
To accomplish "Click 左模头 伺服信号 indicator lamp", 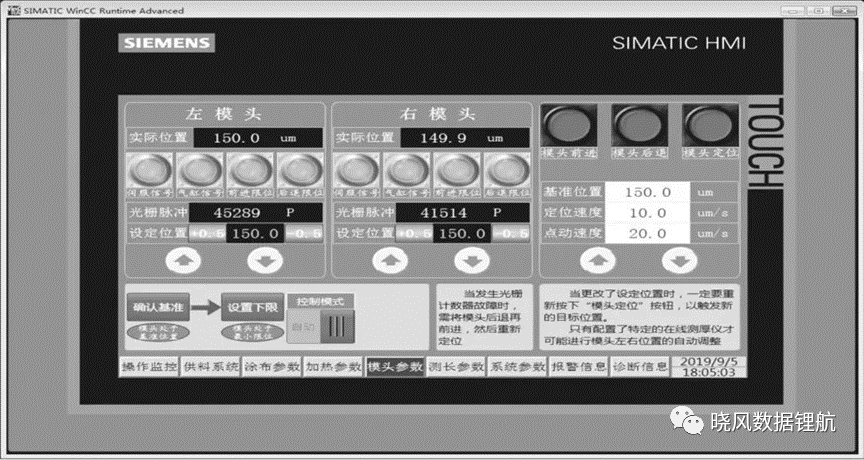I will pos(150,171).
